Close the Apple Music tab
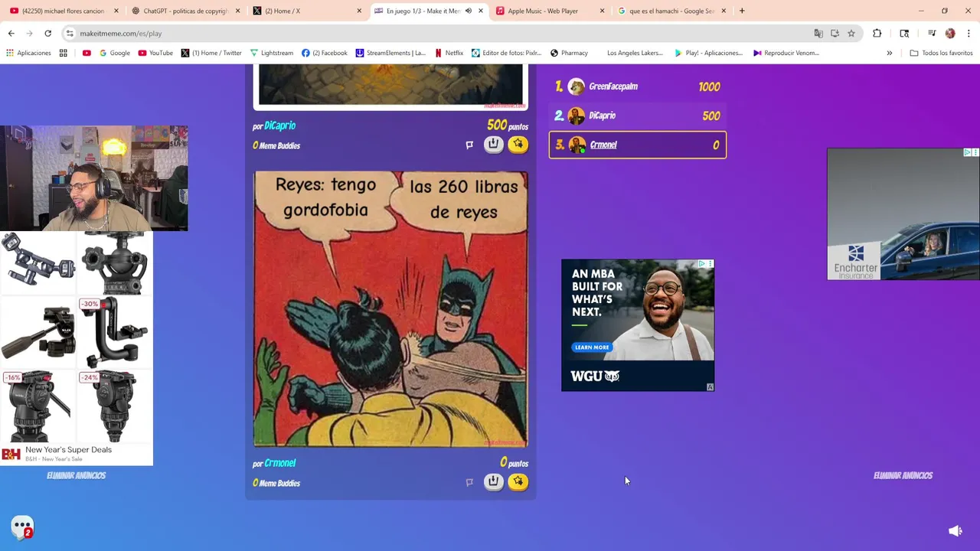 (x=602, y=11)
